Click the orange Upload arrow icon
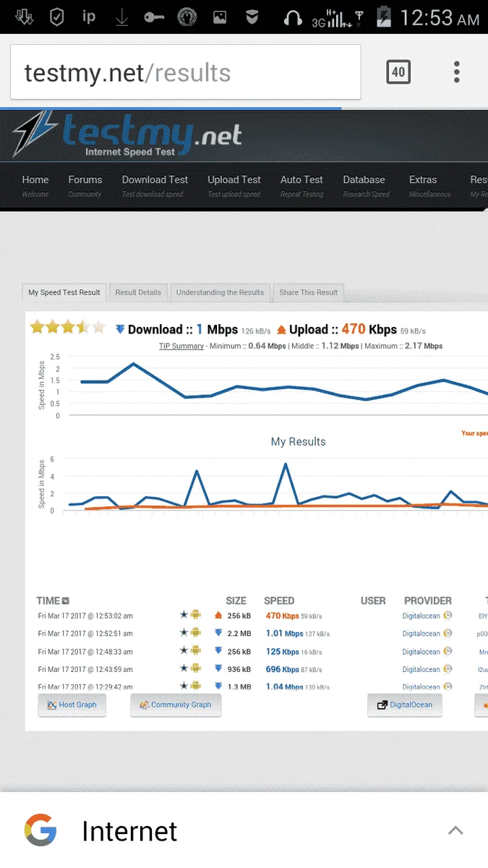This screenshot has width=488, height=868. (x=282, y=329)
